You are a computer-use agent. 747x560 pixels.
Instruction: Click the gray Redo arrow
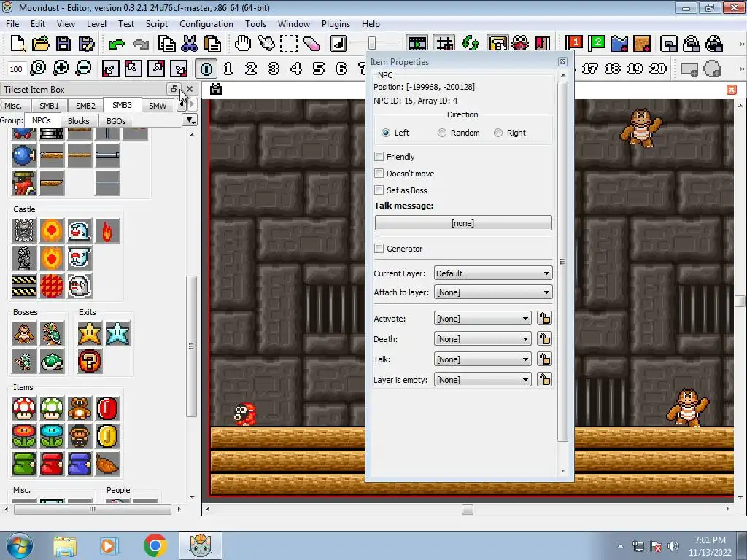(141, 44)
